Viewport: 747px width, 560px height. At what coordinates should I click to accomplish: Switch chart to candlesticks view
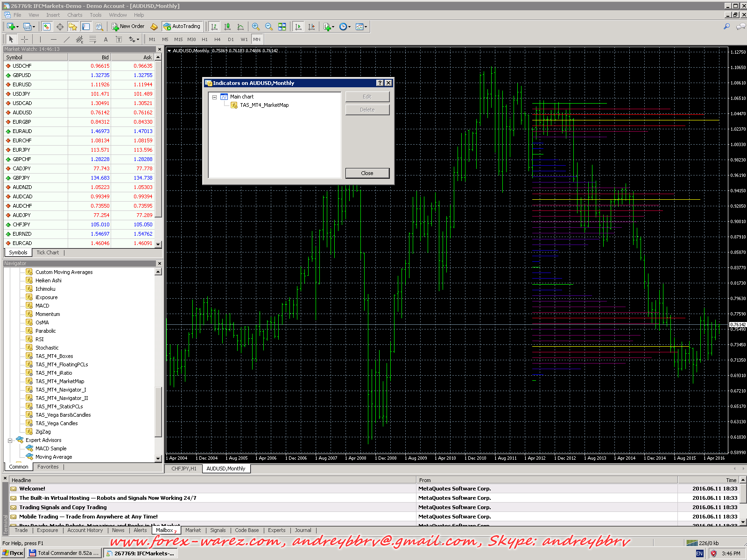pos(227,27)
